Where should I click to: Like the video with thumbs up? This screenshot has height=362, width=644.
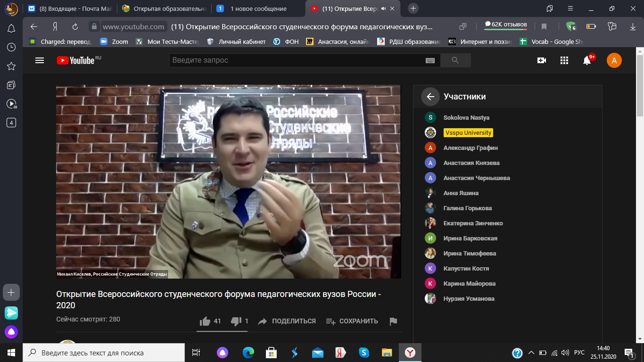coord(205,321)
